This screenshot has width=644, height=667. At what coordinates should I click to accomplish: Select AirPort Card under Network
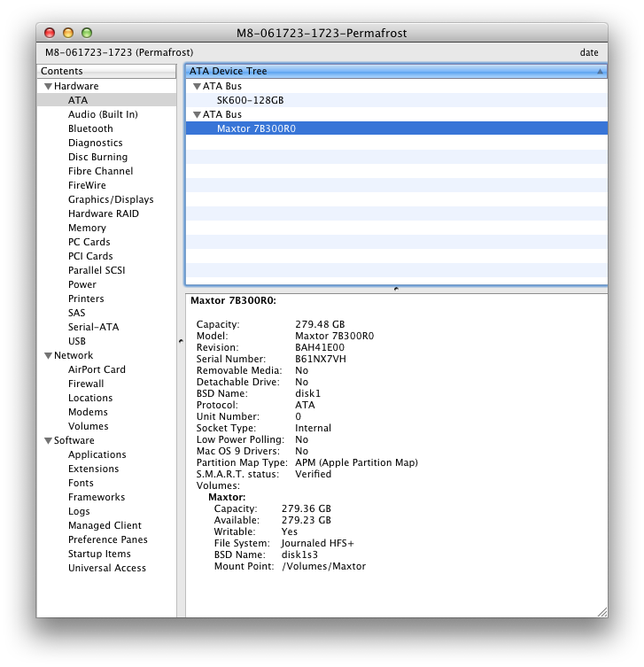[x=97, y=369]
